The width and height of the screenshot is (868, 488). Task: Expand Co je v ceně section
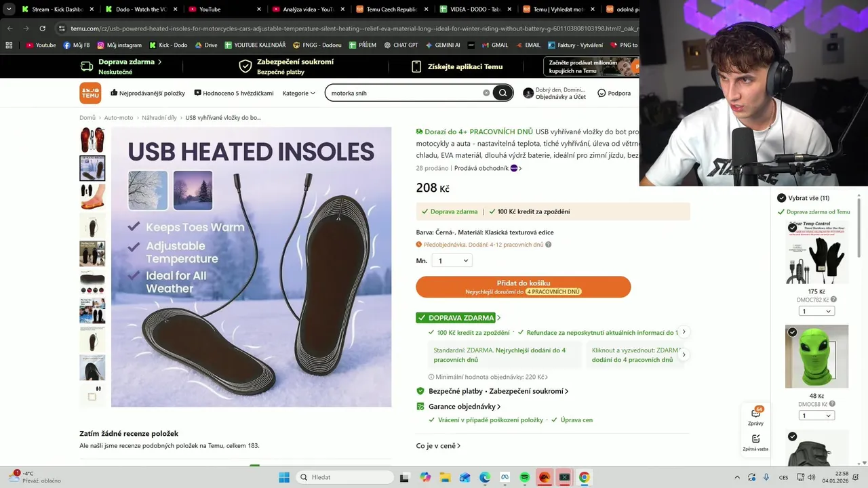(438, 446)
